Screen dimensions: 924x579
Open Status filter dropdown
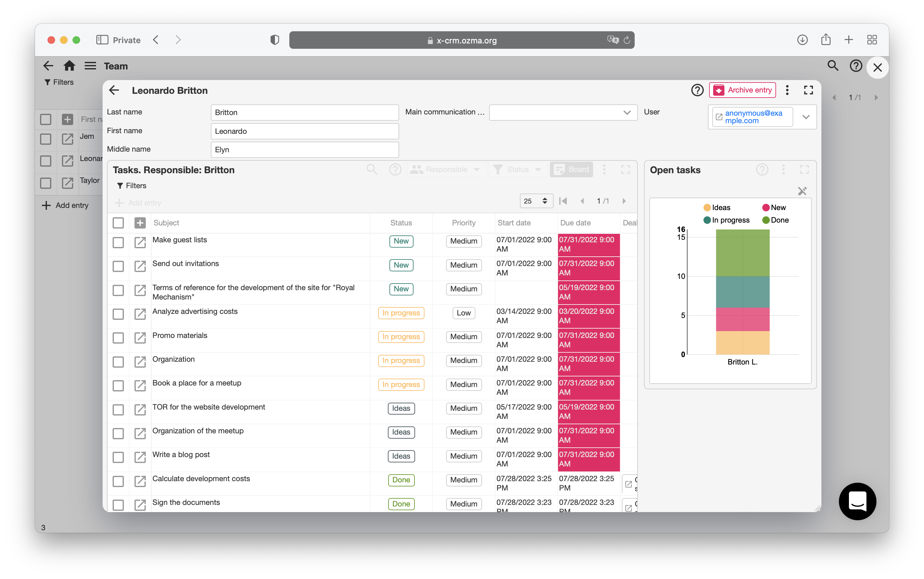(518, 169)
